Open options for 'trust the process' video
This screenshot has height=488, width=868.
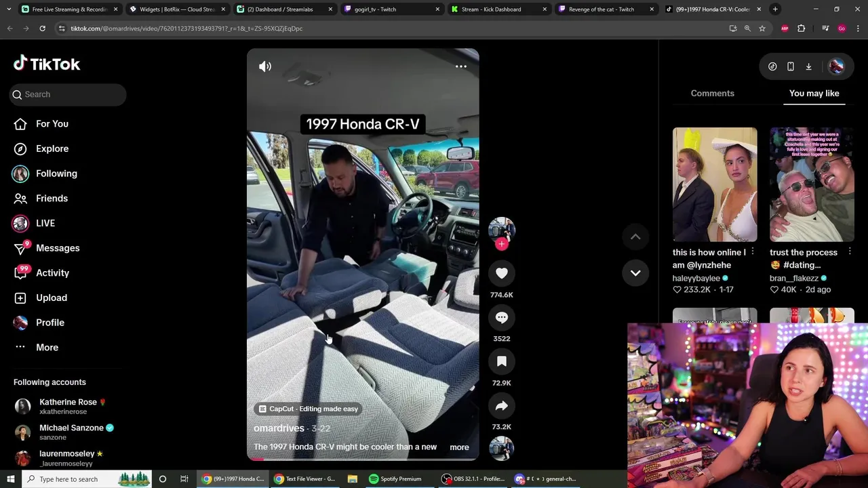point(850,252)
